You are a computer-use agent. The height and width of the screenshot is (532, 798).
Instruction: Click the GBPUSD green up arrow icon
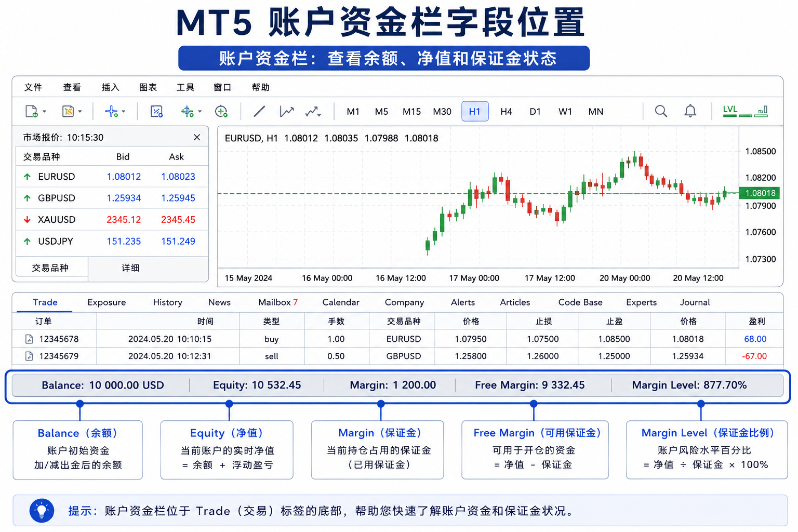27,198
